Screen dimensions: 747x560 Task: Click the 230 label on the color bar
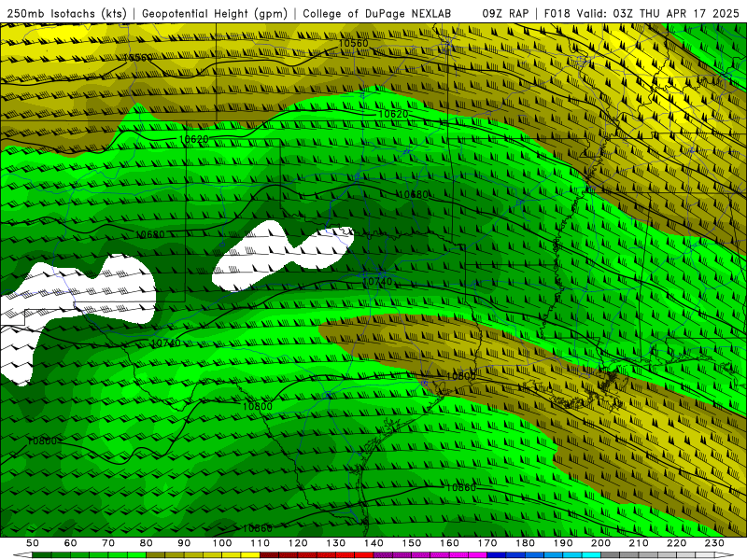714,543
